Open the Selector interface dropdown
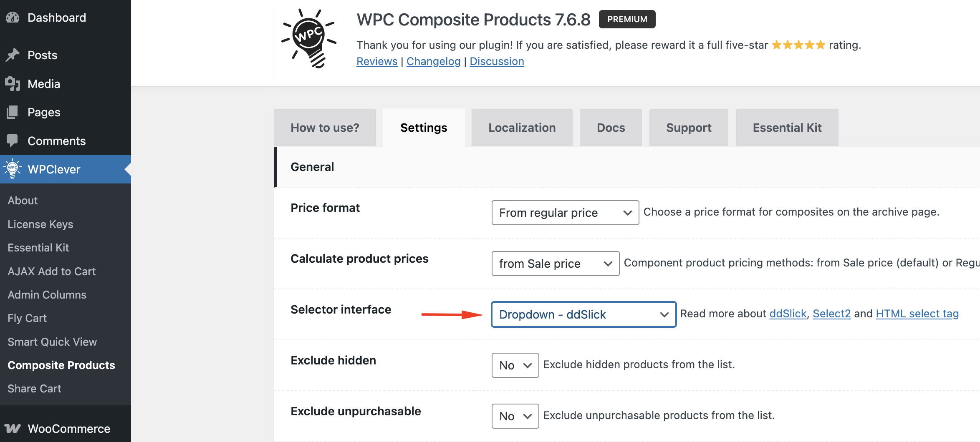Viewport: 980px width, 442px height. point(583,314)
